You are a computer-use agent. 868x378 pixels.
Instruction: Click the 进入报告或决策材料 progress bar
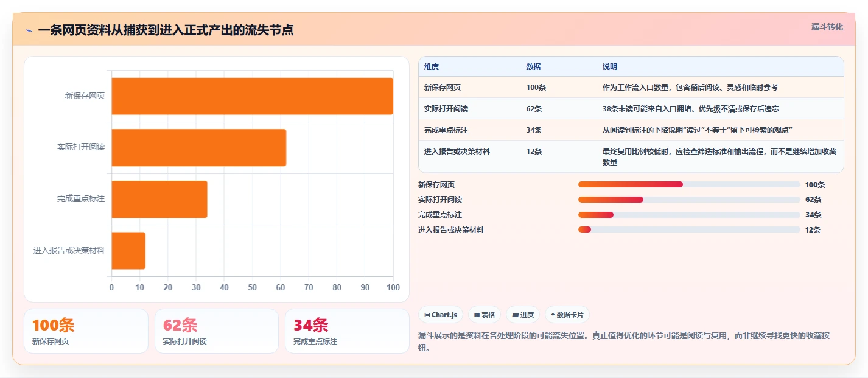coord(689,229)
